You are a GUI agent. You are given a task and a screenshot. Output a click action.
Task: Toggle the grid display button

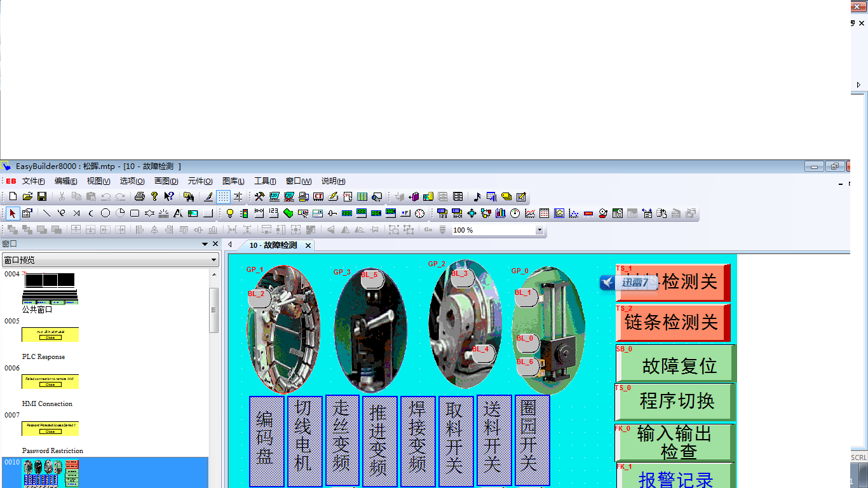pyautogui.click(x=224, y=197)
